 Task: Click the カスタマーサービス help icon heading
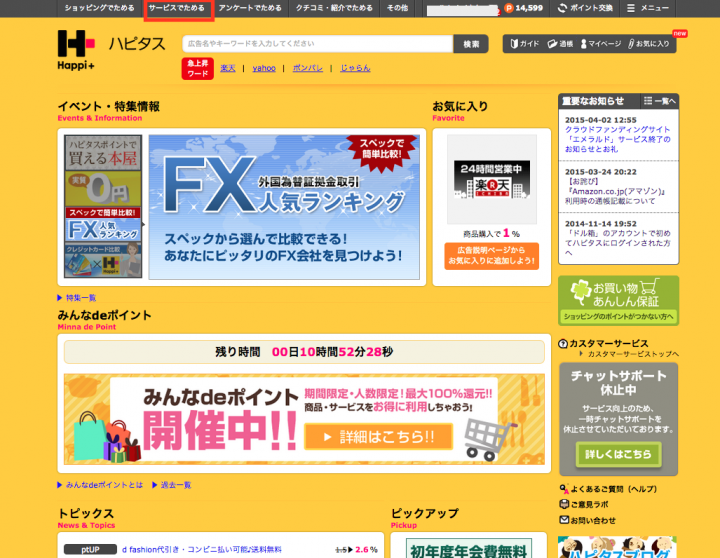(603, 343)
